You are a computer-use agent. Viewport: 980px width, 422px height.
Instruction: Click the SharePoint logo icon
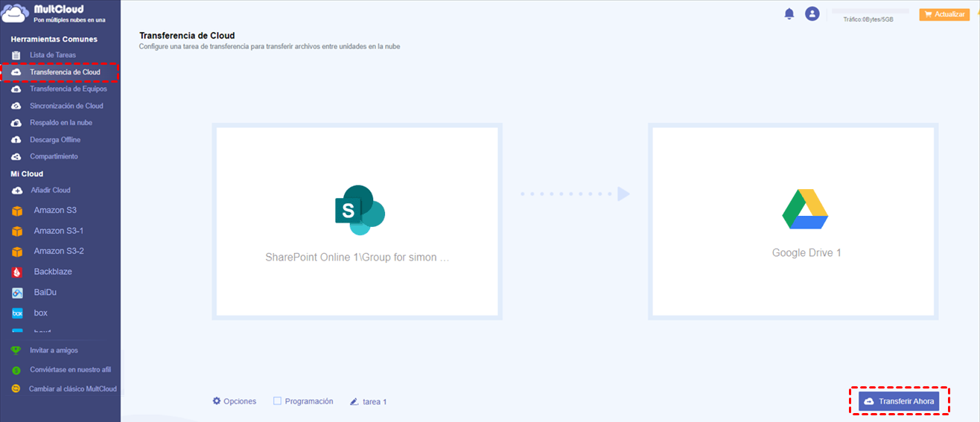359,210
